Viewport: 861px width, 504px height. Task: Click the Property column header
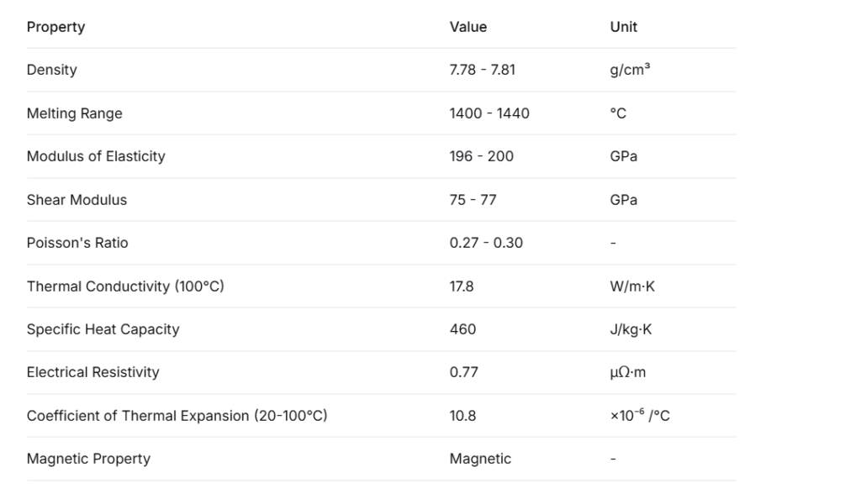click(55, 27)
